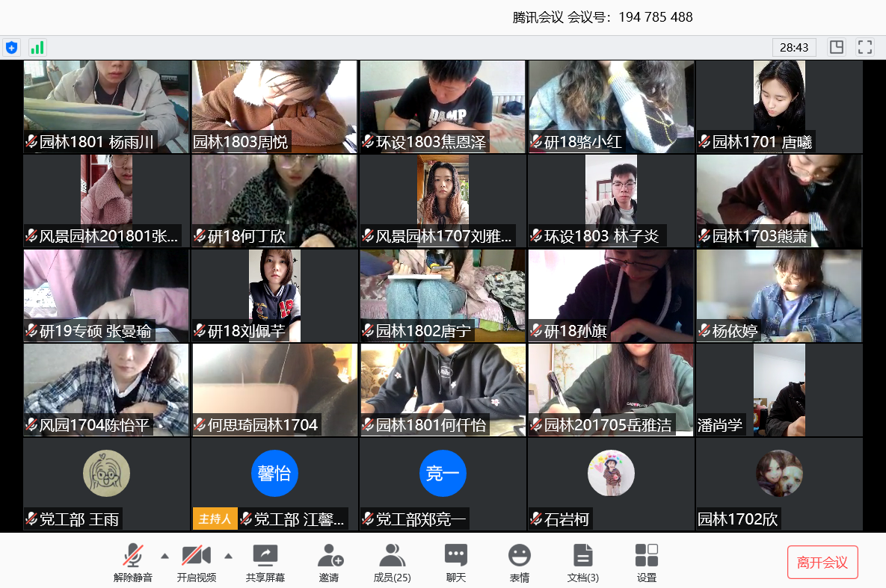Expand video options arrow beside 开启视频
Screen dimensions: 886x588
click(229, 555)
